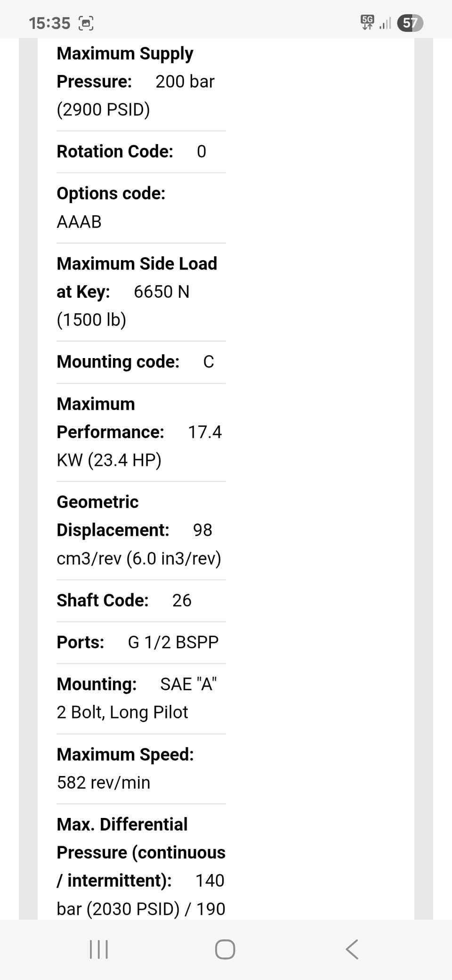Tap the screenshot indicator icon in status bar
Image resolution: width=452 pixels, height=980 pixels.
click(x=86, y=23)
